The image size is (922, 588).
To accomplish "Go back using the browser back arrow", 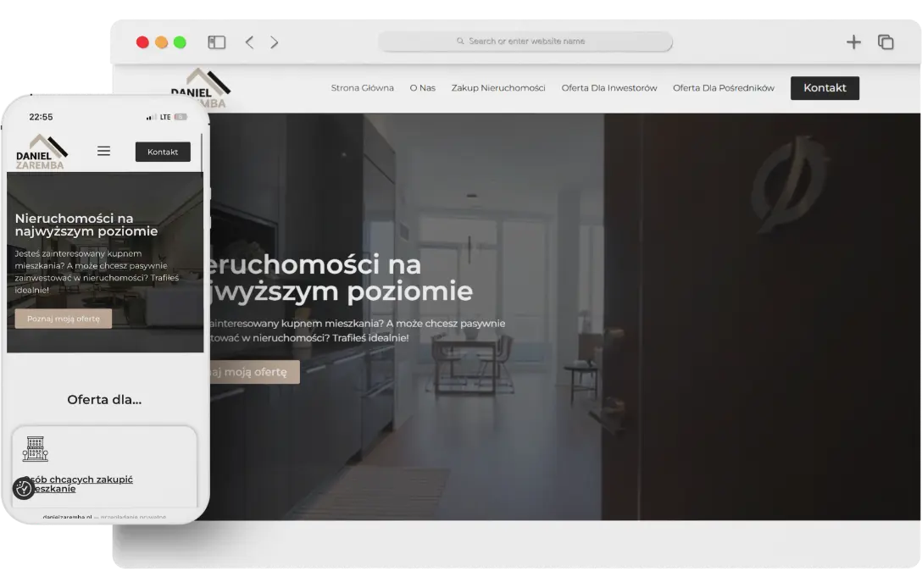I will tap(249, 42).
